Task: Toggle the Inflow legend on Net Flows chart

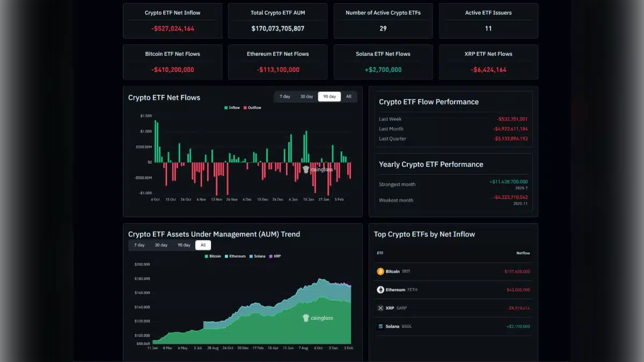Action: point(232,108)
